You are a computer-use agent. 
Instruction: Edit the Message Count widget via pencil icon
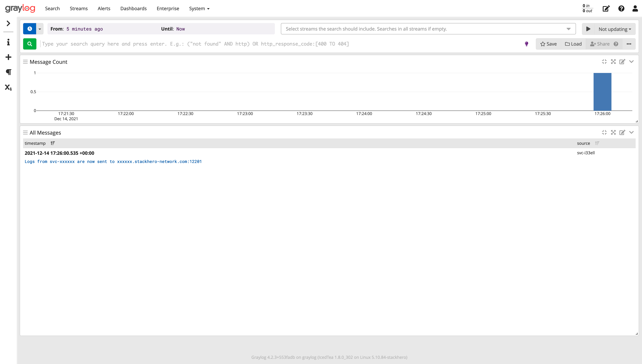coord(623,61)
